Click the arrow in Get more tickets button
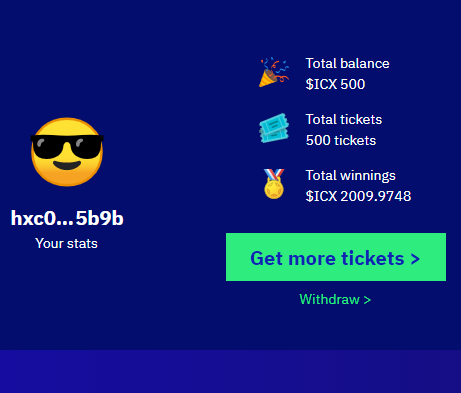The width and height of the screenshot is (461, 393). pyautogui.click(x=415, y=259)
